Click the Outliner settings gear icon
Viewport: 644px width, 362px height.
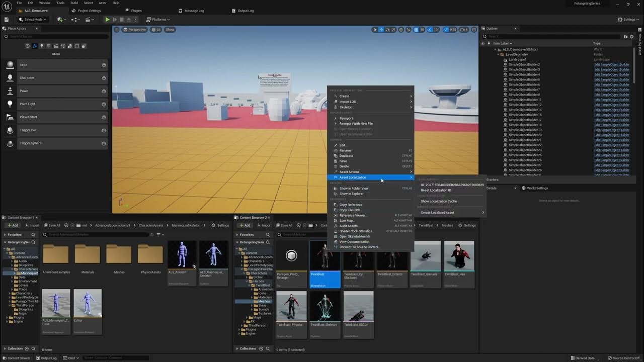[x=631, y=37]
